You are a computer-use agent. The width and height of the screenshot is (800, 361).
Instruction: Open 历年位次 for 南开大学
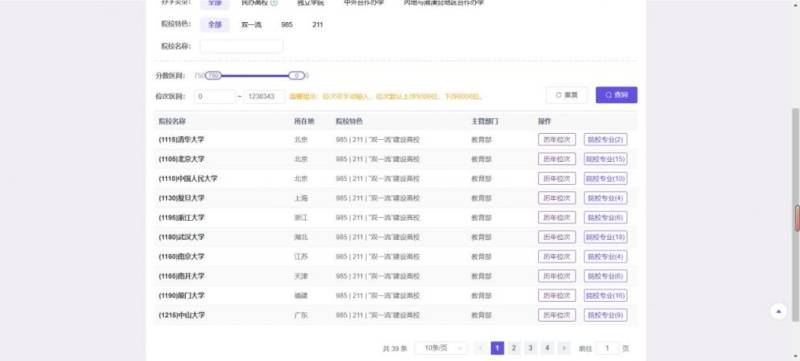coord(557,276)
